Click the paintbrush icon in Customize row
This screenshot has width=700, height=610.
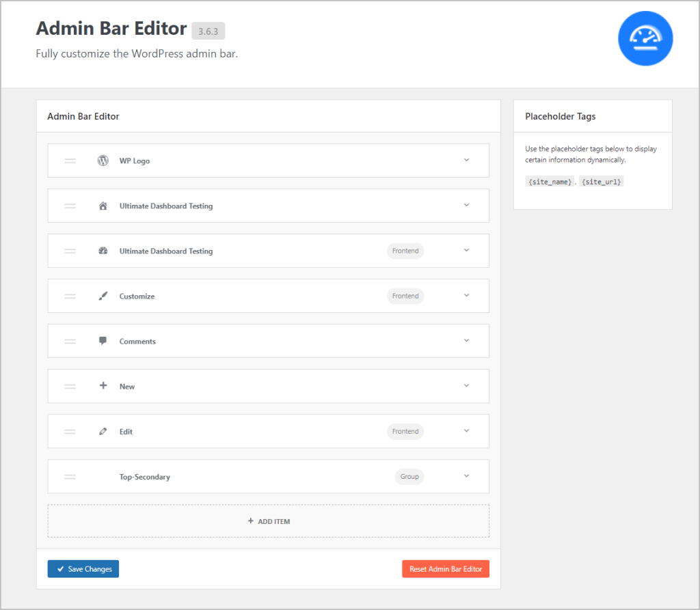pyautogui.click(x=103, y=296)
